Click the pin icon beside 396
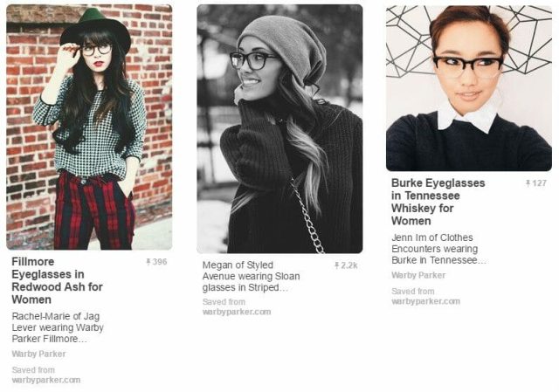The image size is (559, 392). (x=148, y=262)
